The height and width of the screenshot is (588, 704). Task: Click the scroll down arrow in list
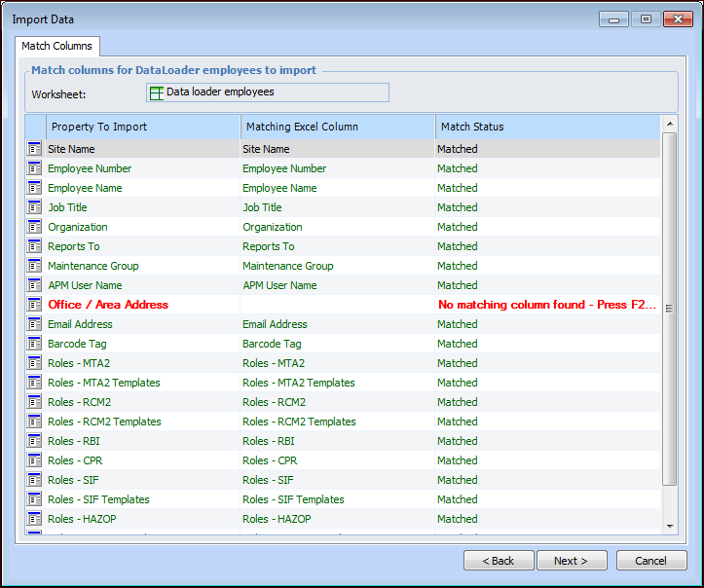[669, 526]
